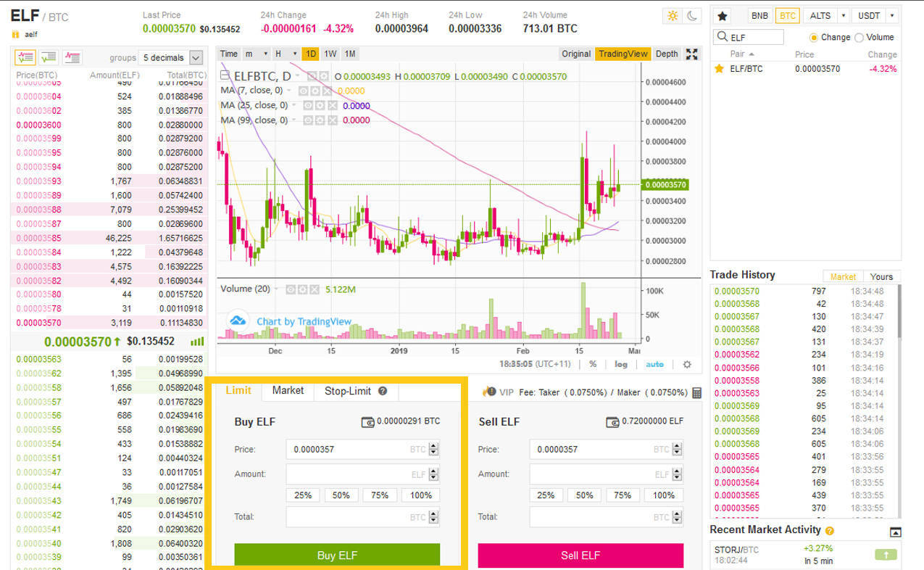Unfavorite ELF/BTC using its gold star
The image size is (924, 570).
[x=719, y=69]
